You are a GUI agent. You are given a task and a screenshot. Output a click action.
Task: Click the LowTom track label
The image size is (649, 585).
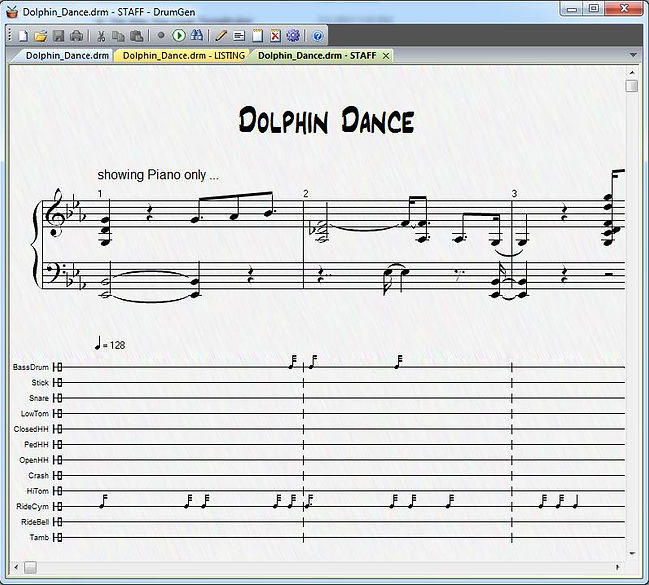click(x=35, y=414)
